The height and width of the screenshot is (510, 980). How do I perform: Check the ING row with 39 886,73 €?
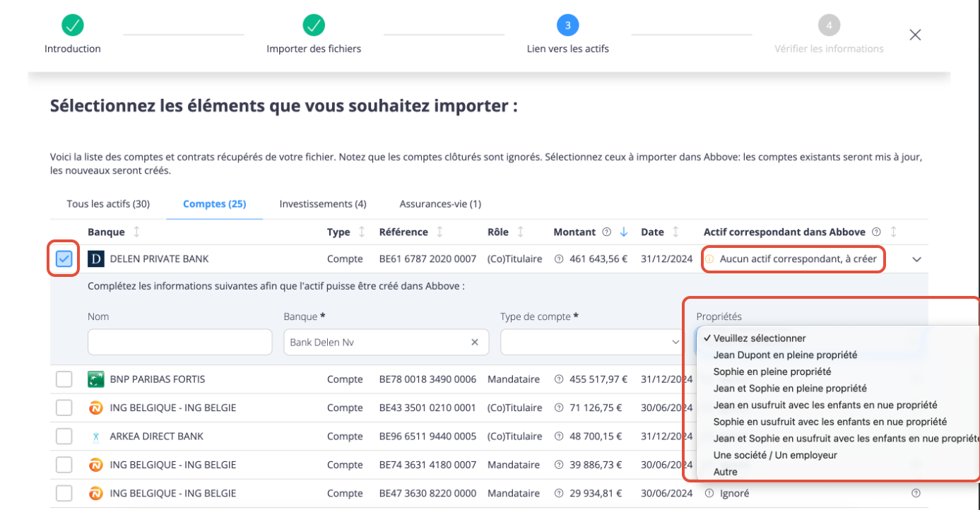64,465
